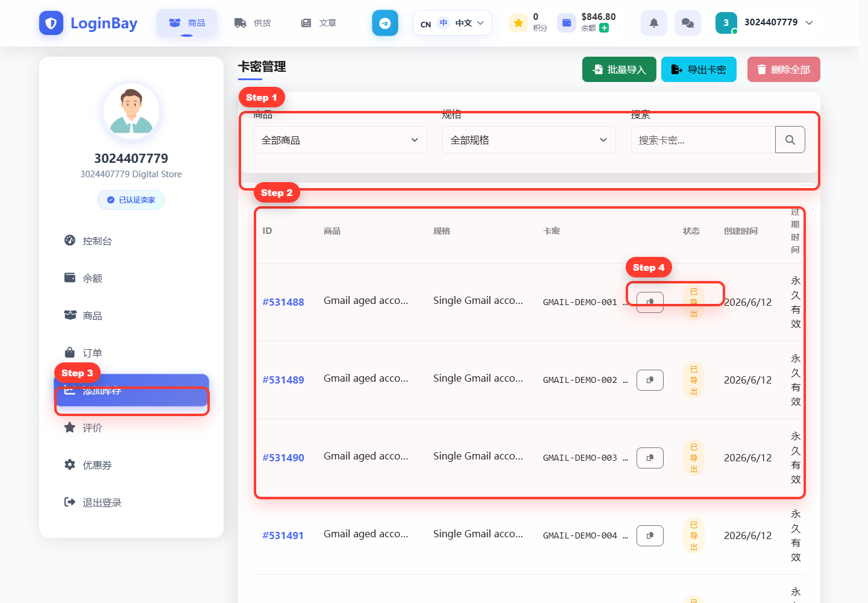
Task: Open the chat messages icon
Action: click(x=688, y=23)
